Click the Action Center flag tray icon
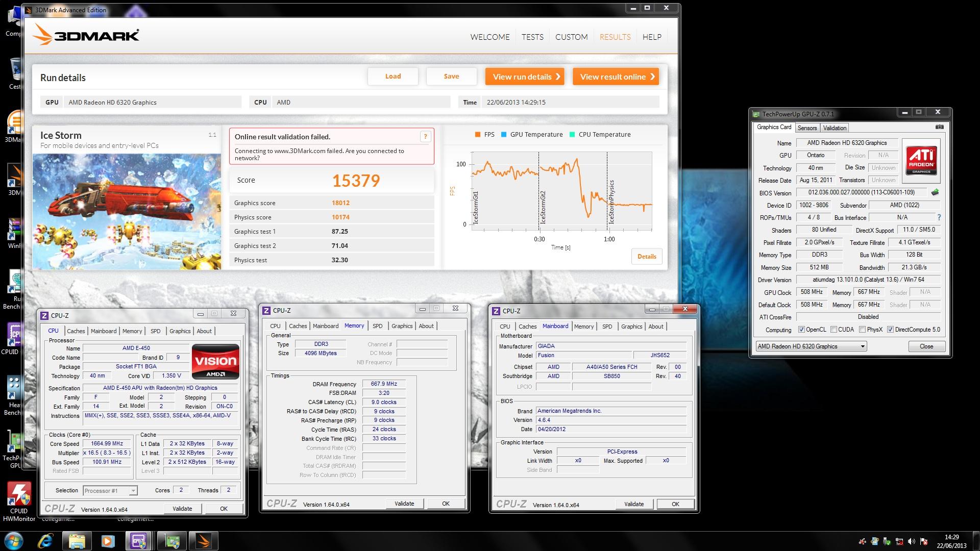Image resolution: width=980 pixels, height=551 pixels. click(924, 541)
